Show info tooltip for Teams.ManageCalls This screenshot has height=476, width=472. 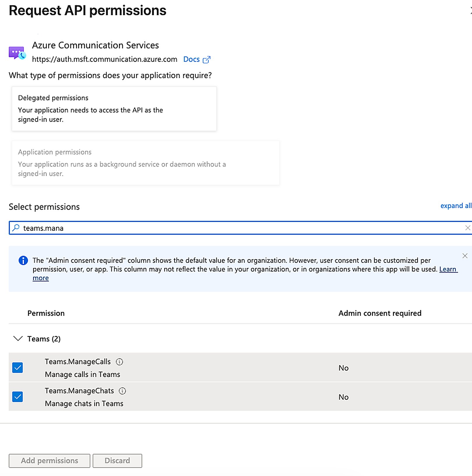pos(119,362)
